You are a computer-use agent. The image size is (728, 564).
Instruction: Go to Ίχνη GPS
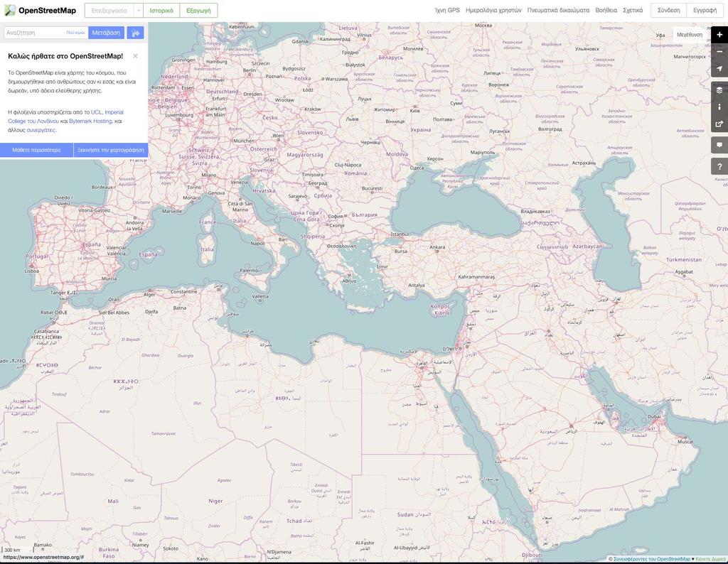point(446,10)
